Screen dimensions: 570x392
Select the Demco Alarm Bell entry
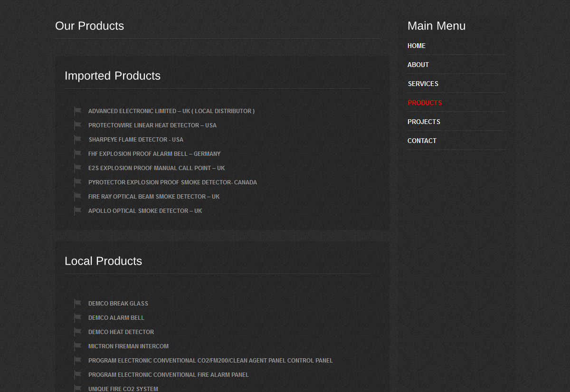tap(116, 318)
